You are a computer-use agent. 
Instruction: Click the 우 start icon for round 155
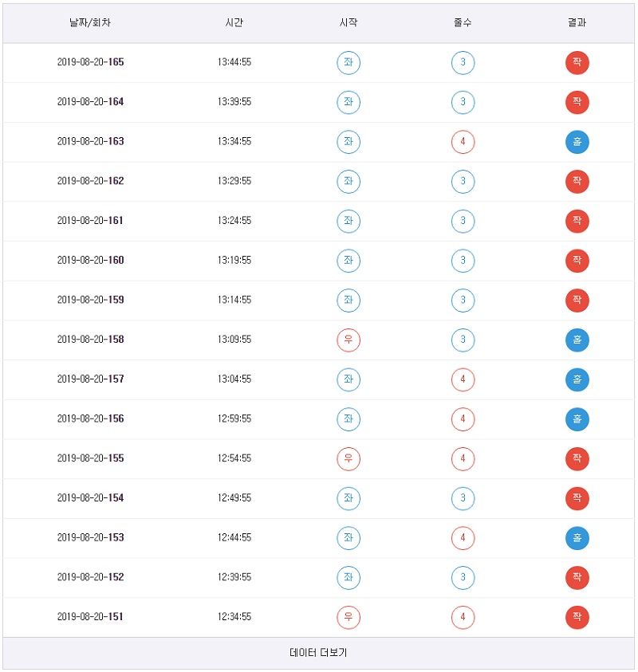(349, 458)
